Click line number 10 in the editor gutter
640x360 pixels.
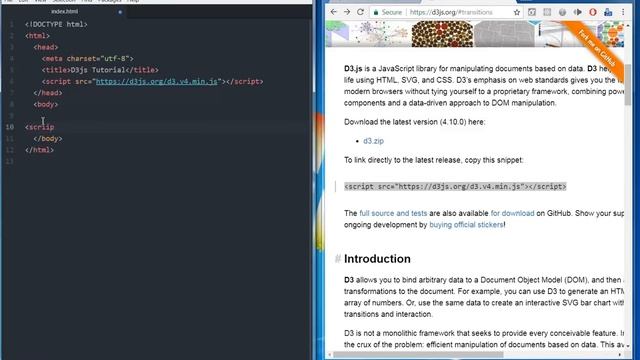9,127
